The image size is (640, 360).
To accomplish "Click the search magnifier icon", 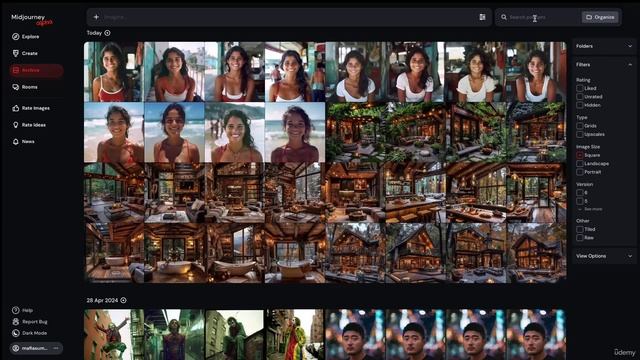I will tap(504, 17).
